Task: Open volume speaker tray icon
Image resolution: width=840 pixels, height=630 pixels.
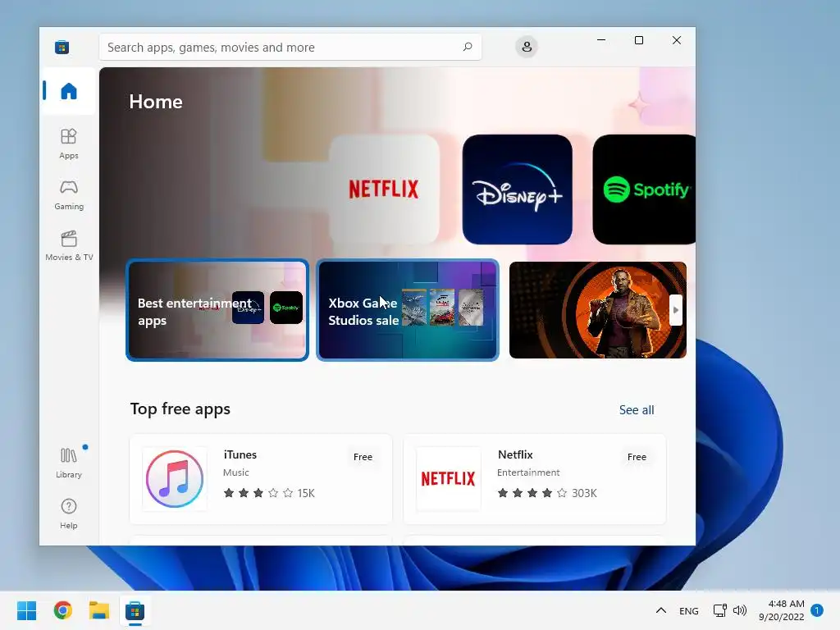Action: pyautogui.click(x=740, y=610)
